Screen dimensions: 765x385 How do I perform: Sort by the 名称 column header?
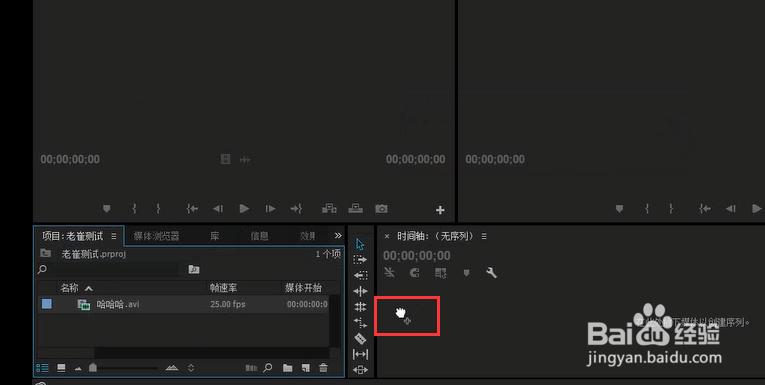(x=69, y=288)
